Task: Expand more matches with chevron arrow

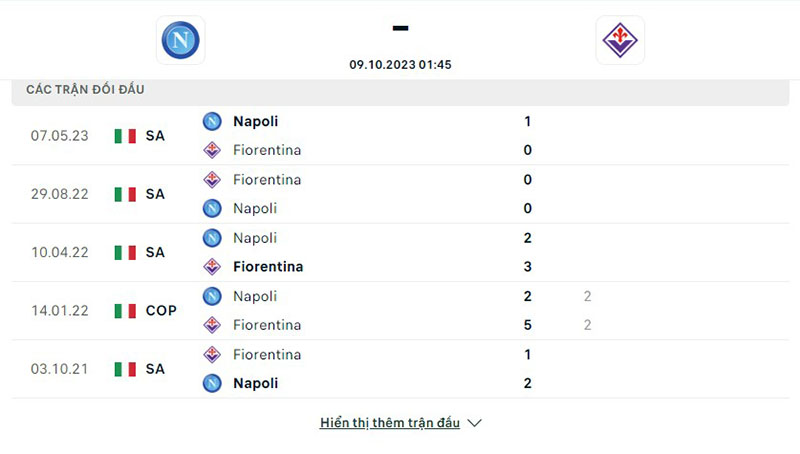Action: pos(475,423)
